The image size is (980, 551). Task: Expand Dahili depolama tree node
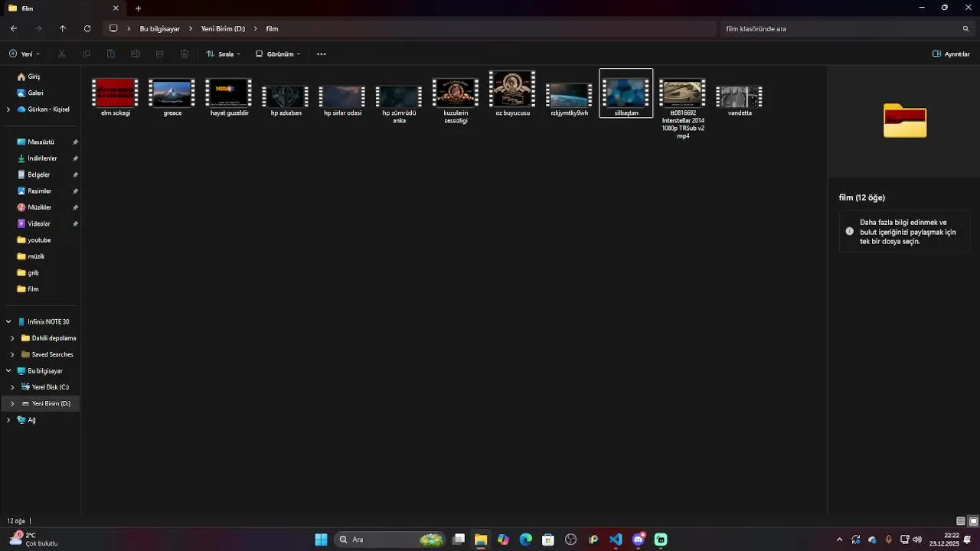tap(12, 338)
